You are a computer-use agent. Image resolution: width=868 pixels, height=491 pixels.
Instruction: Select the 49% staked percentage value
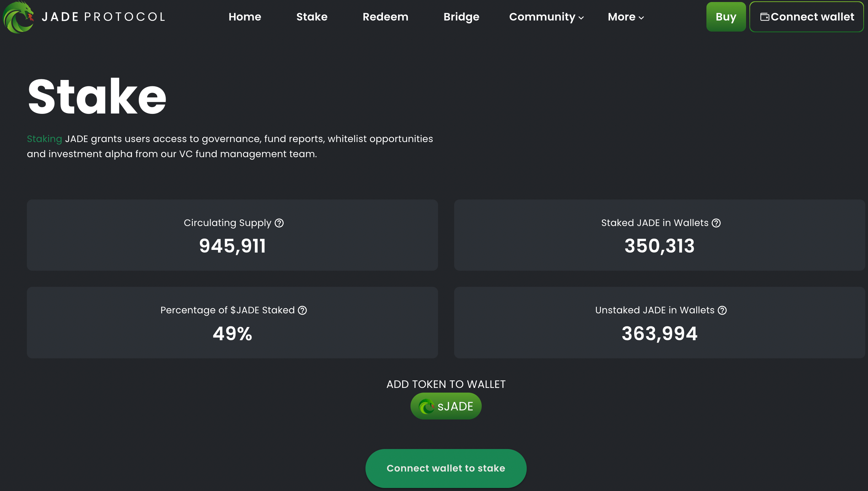click(232, 333)
